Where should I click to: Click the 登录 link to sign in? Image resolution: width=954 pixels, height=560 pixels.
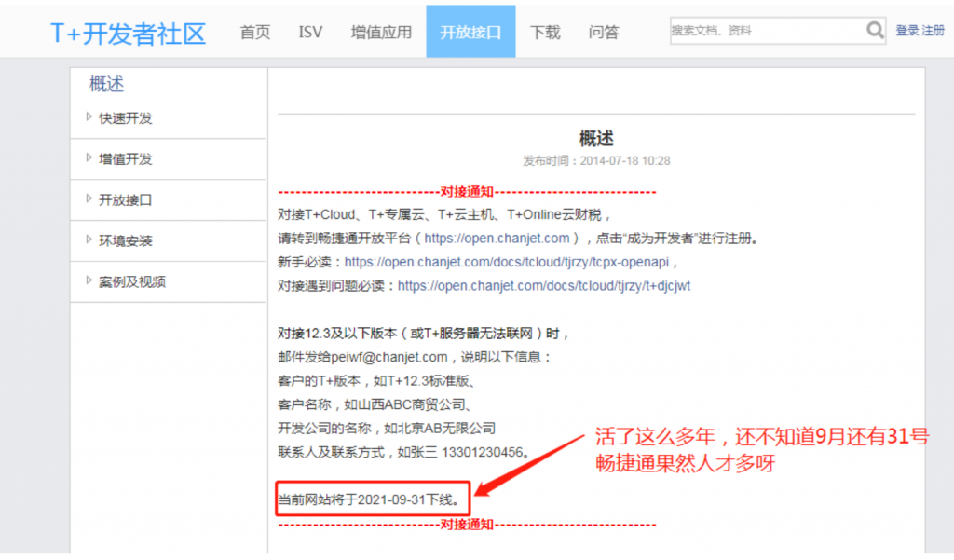[x=909, y=29]
